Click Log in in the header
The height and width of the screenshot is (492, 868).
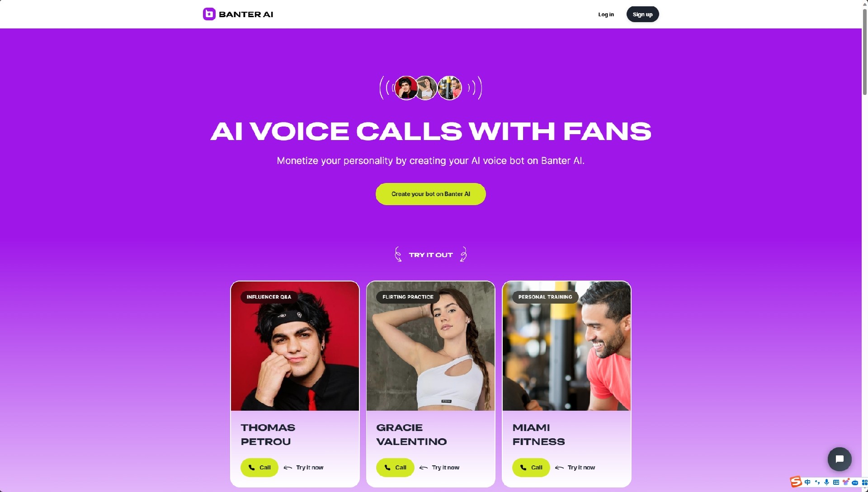coord(606,14)
